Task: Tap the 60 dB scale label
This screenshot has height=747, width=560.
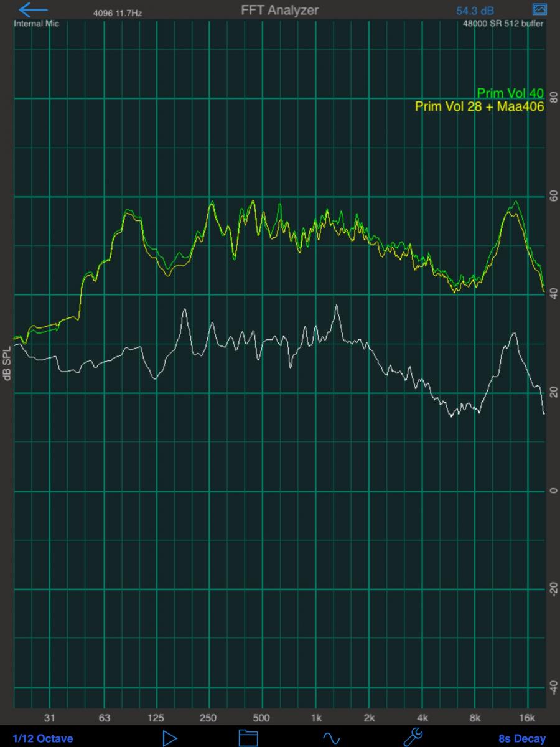Action: coord(553,196)
